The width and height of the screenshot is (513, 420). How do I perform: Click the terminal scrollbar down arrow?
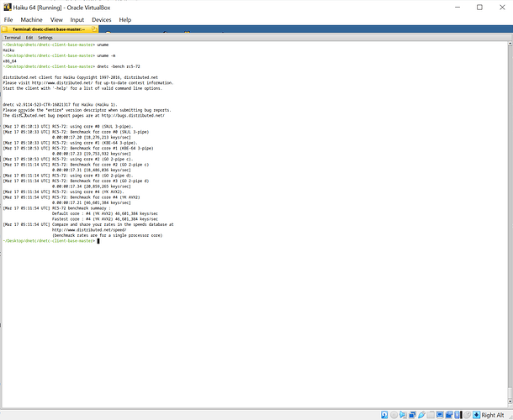[510, 402]
